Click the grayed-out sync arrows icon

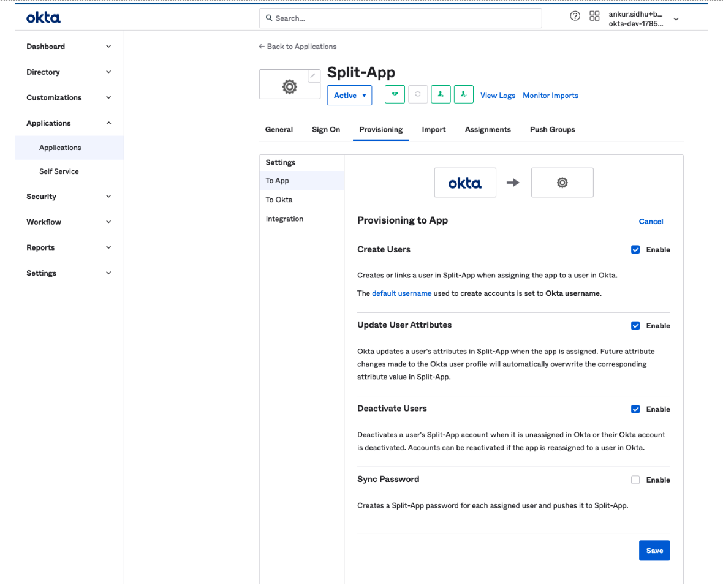click(418, 94)
